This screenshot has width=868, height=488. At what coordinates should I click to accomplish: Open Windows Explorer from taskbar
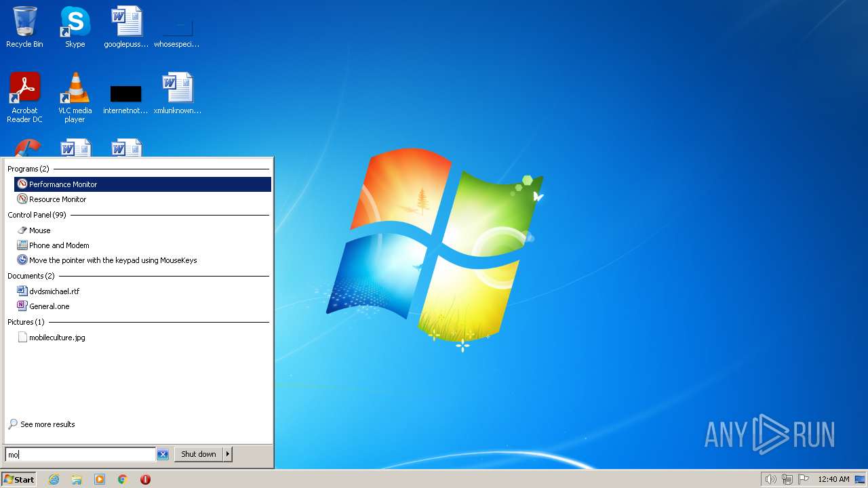coord(77,479)
